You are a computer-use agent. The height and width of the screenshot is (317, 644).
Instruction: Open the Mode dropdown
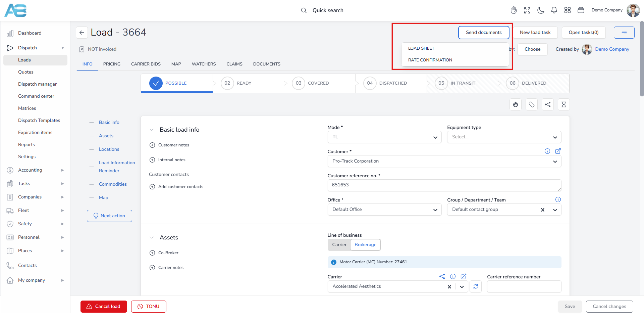(384, 137)
